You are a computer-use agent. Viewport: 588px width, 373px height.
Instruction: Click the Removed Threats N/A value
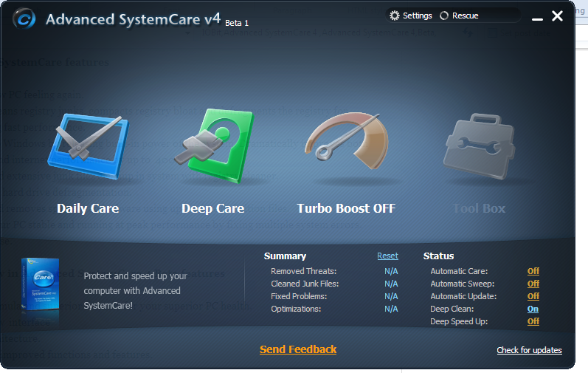[x=391, y=271]
